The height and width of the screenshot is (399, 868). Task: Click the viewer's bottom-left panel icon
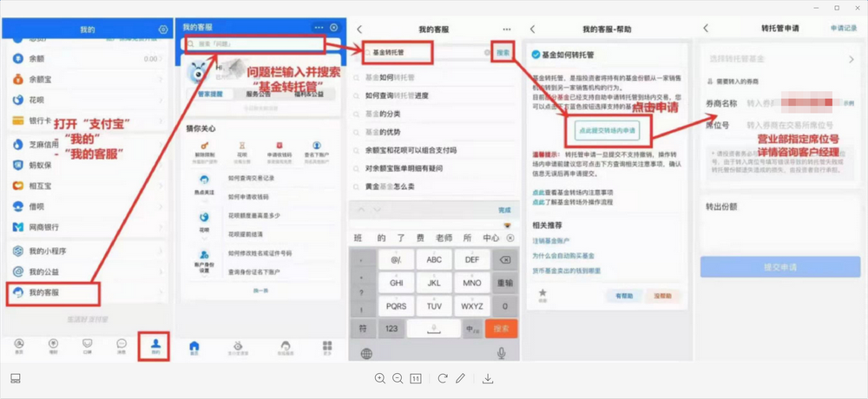pos(16,378)
